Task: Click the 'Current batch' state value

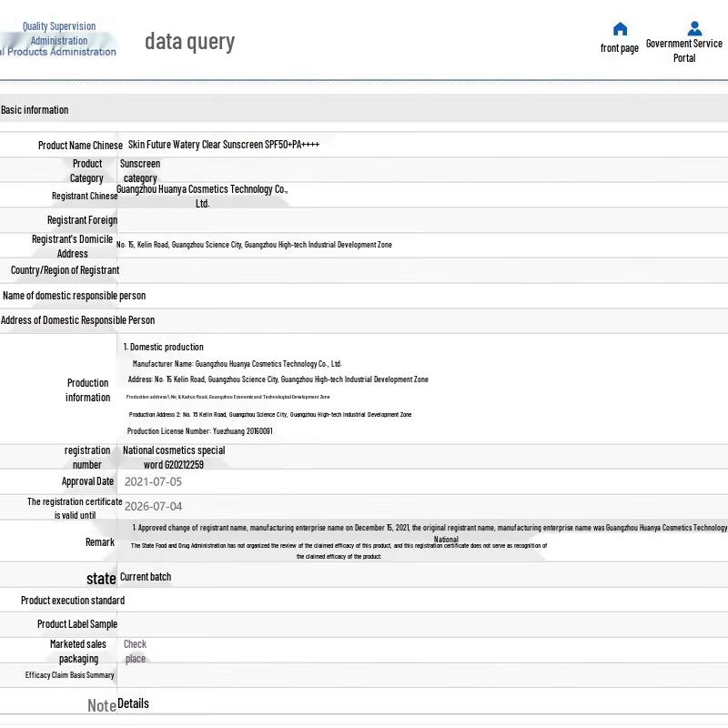Action: pyautogui.click(x=146, y=577)
